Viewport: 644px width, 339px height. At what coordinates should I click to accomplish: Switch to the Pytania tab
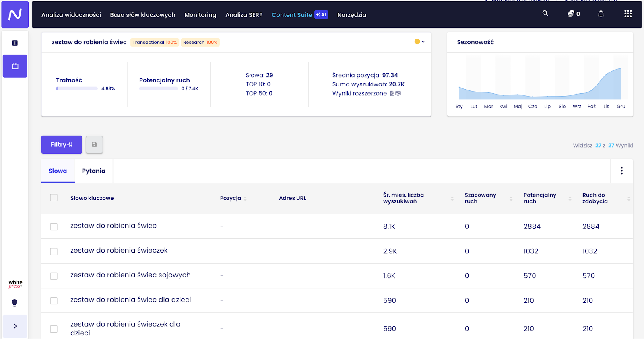tap(93, 171)
